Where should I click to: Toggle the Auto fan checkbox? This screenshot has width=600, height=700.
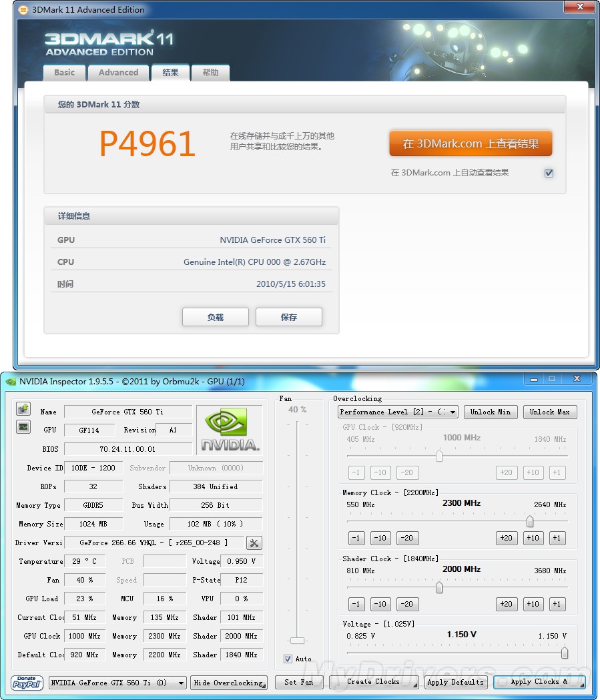click(x=288, y=659)
